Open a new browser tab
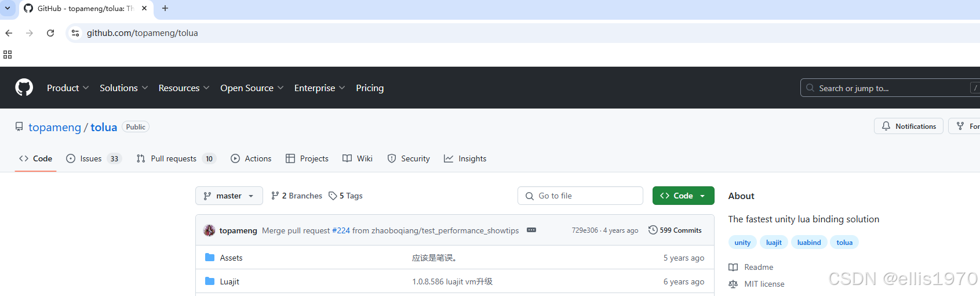The width and height of the screenshot is (980, 296). tap(165, 8)
